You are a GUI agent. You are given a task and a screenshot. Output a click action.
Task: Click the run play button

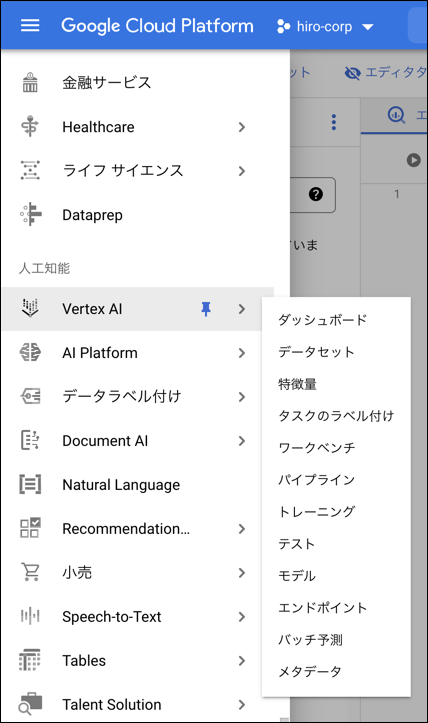(414, 160)
